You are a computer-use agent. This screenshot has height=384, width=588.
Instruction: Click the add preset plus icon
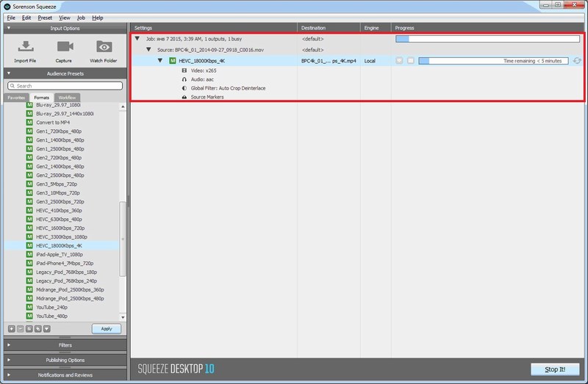(x=12, y=328)
